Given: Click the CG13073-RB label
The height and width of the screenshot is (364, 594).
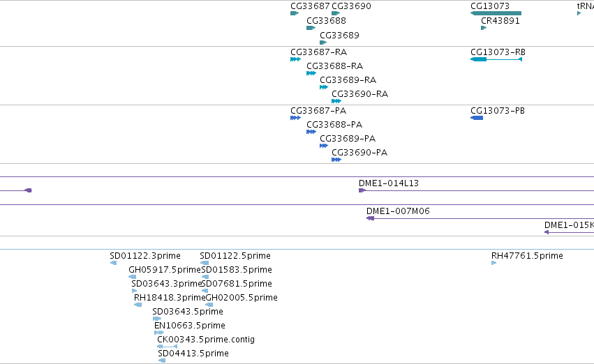Looking at the screenshot, I should 498,52.
